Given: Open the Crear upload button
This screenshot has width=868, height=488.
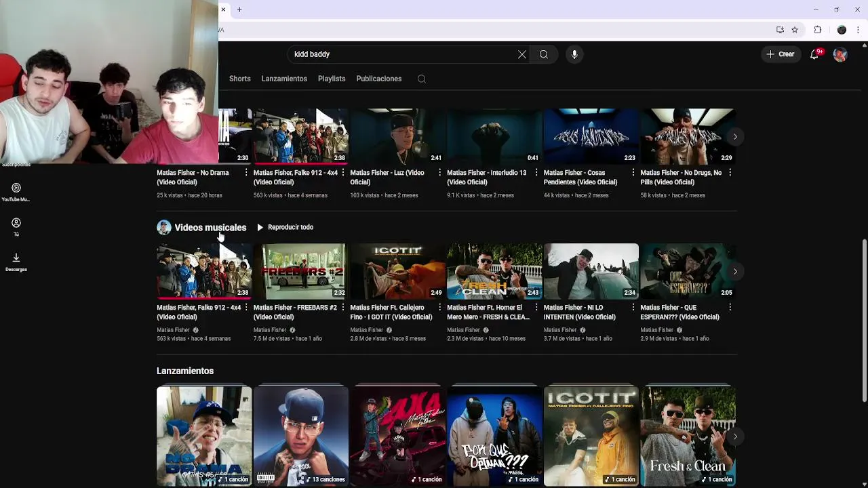Looking at the screenshot, I should [781, 54].
